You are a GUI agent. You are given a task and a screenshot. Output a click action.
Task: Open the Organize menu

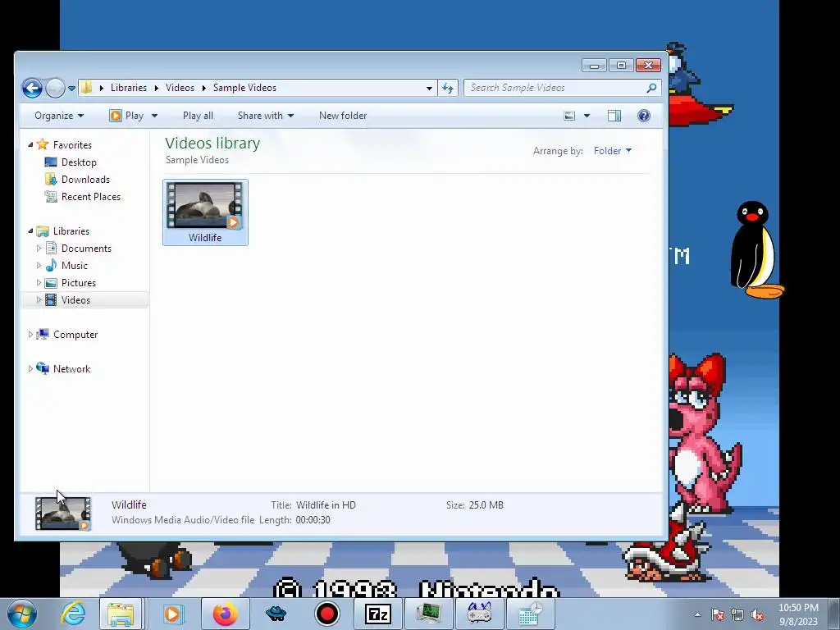coord(59,116)
